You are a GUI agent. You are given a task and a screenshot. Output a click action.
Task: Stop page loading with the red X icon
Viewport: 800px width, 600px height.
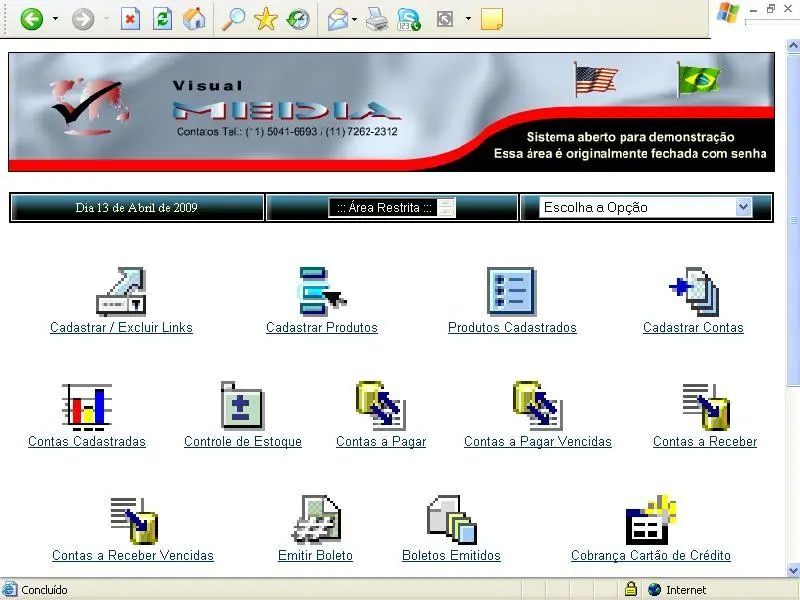[x=131, y=19]
